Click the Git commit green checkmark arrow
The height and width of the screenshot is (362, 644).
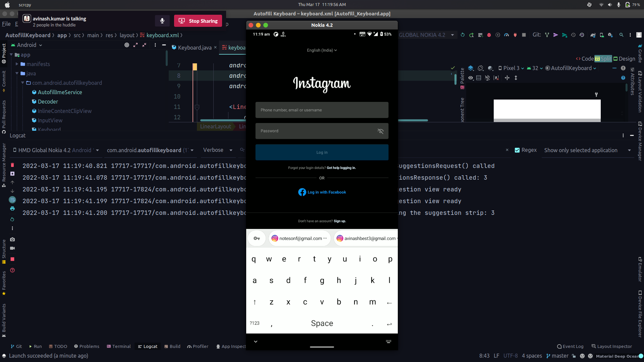point(565,35)
